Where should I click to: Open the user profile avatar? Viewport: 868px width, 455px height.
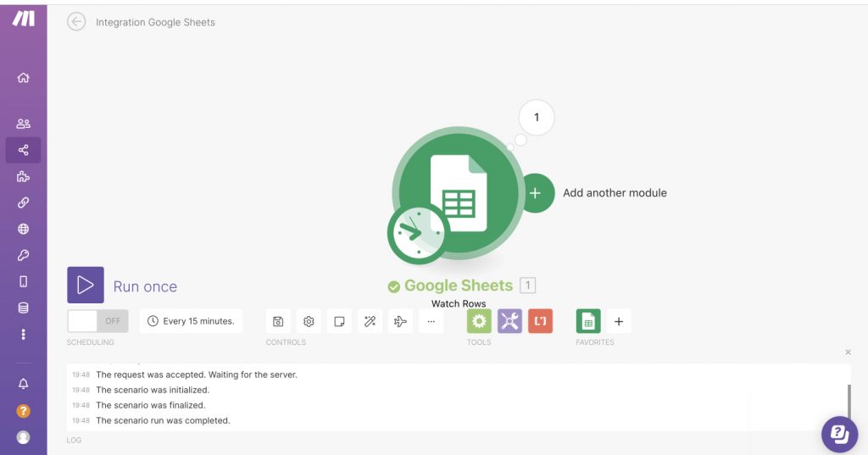click(23, 436)
